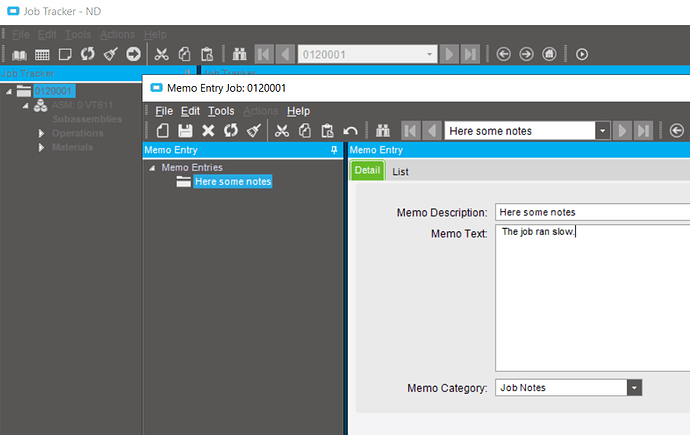Viewport: 690px width, 435px height.
Task: Go to first job in Job Tracker
Action: 264,54
